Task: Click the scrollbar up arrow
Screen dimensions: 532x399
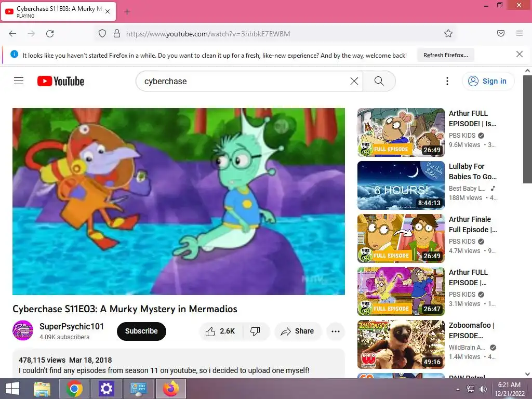Action: coord(527,71)
